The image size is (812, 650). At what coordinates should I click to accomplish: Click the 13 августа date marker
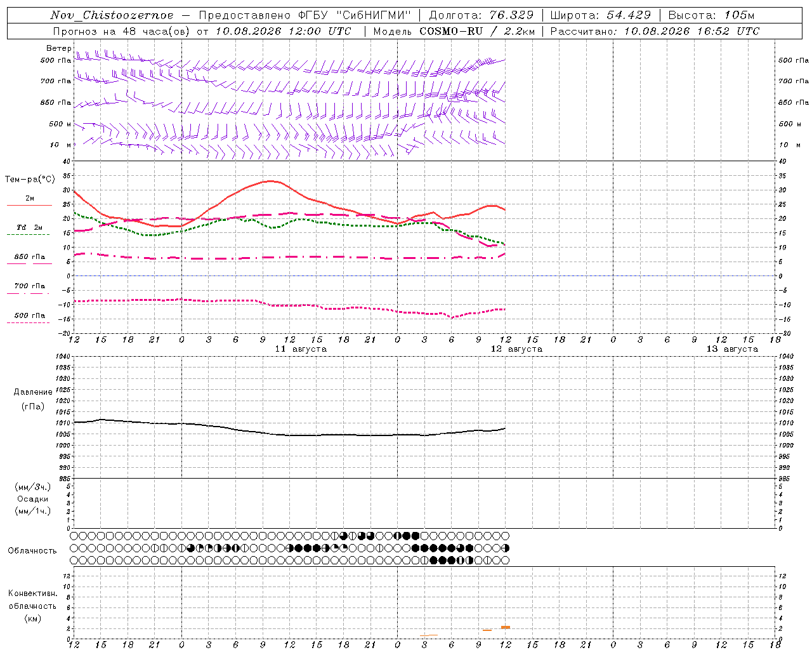pos(732,349)
